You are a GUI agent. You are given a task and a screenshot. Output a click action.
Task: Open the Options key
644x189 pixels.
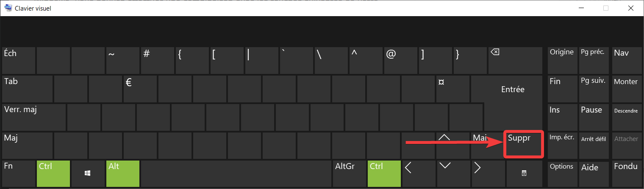point(562,173)
